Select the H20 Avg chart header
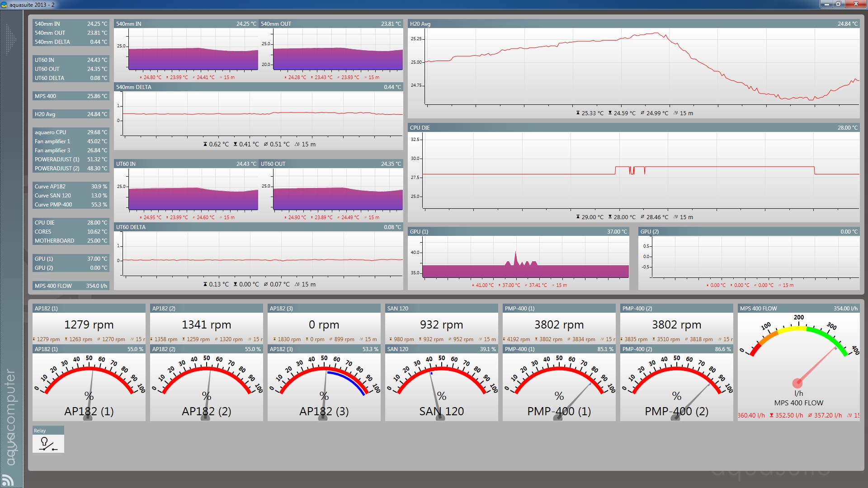Viewport: 868px width, 488px height. coord(633,23)
